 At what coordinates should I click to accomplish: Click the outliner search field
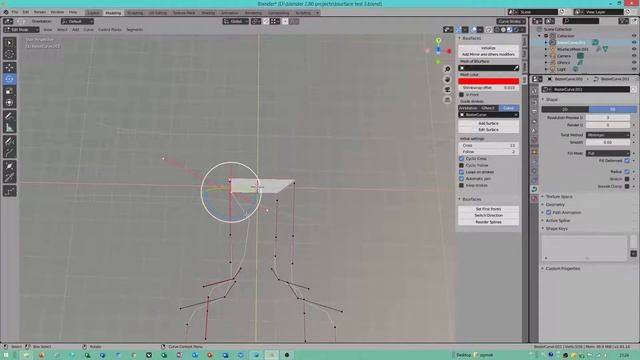580,21
